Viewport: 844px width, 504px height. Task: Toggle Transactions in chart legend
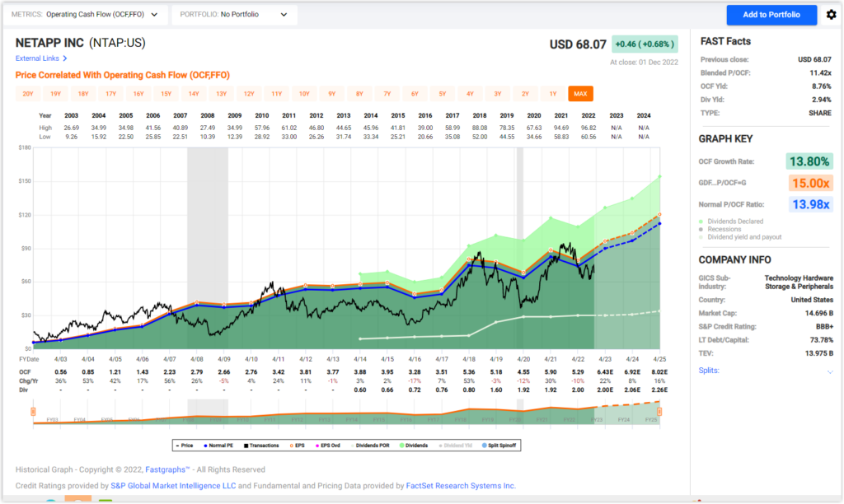tap(261, 446)
